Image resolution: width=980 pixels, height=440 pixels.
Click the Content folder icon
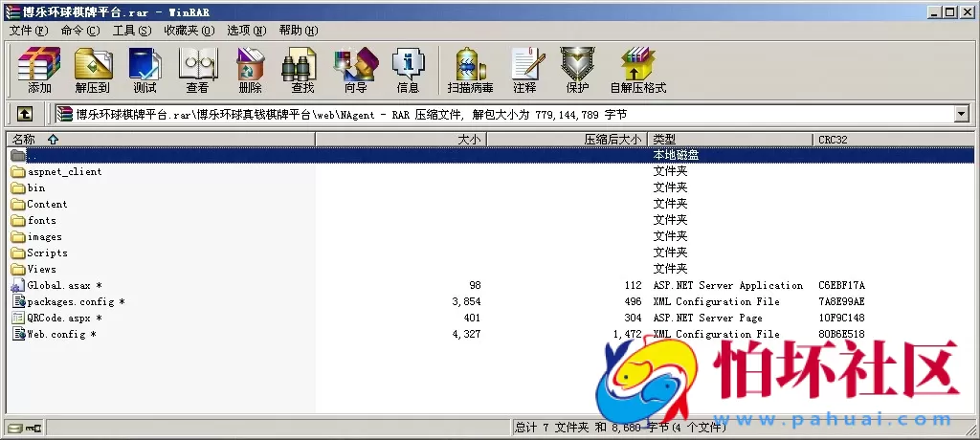coord(18,204)
